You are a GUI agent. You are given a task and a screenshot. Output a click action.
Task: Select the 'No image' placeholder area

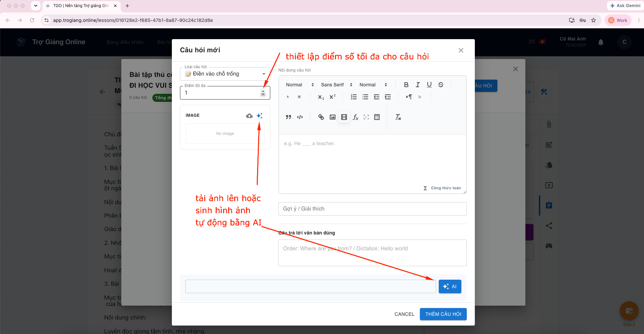[x=225, y=134]
